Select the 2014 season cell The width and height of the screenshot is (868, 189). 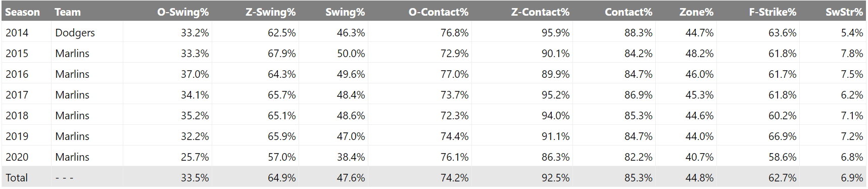tap(17, 33)
